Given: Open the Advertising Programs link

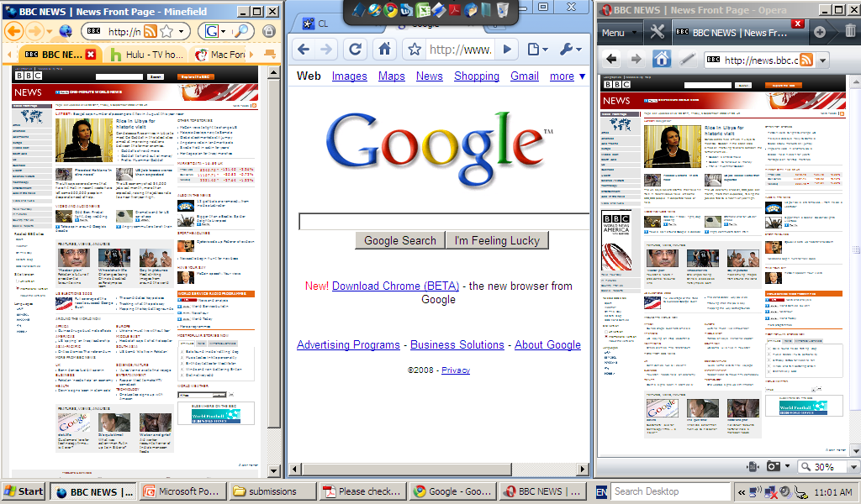Looking at the screenshot, I should pyautogui.click(x=348, y=345).
